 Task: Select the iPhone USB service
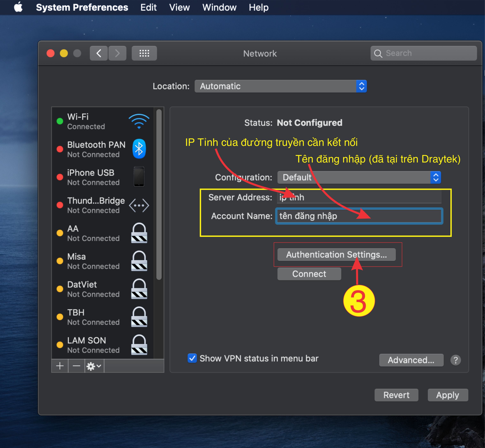pos(103,177)
